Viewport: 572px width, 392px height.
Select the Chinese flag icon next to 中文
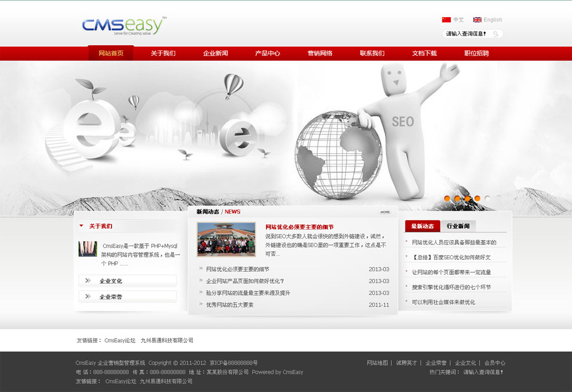[446, 19]
